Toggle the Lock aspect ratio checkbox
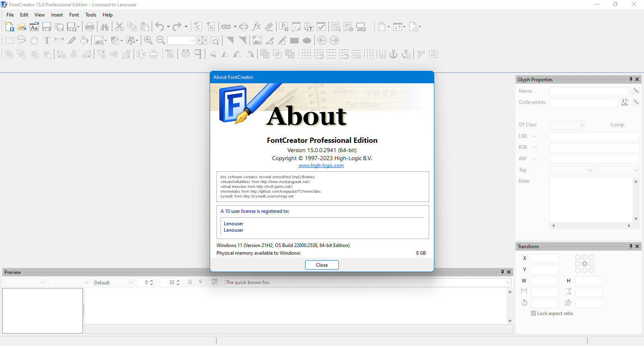Image resolution: width=644 pixels, height=346 pixels. pos(533,313)
